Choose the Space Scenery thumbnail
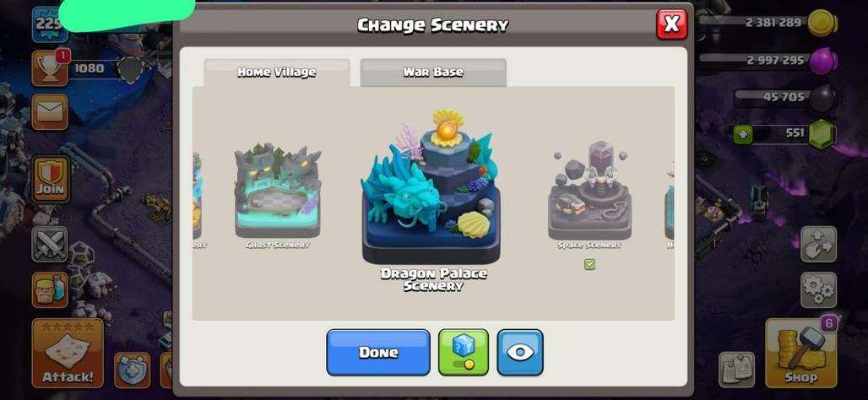The height and width of the screenshot is (400, 868). pyautogui.click(x=589, y=190)
